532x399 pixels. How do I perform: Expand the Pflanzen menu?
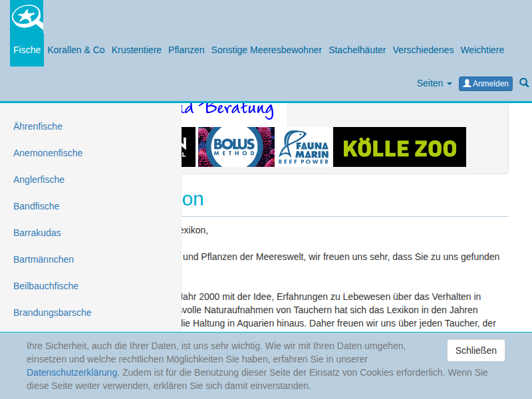point(186,50)
